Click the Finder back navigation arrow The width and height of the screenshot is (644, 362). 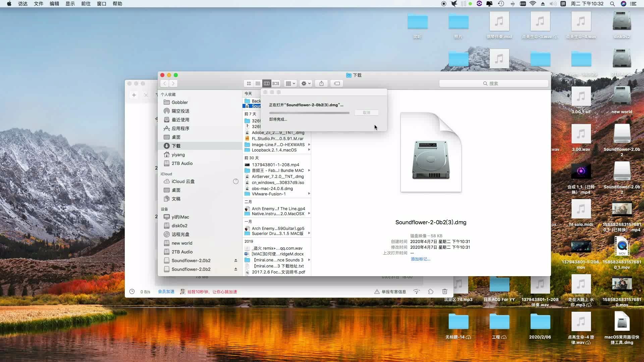coord(165,83)
